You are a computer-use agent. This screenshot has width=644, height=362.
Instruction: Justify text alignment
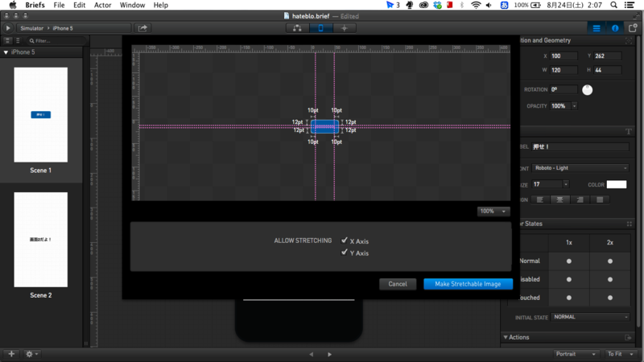[x=600, y=200]
